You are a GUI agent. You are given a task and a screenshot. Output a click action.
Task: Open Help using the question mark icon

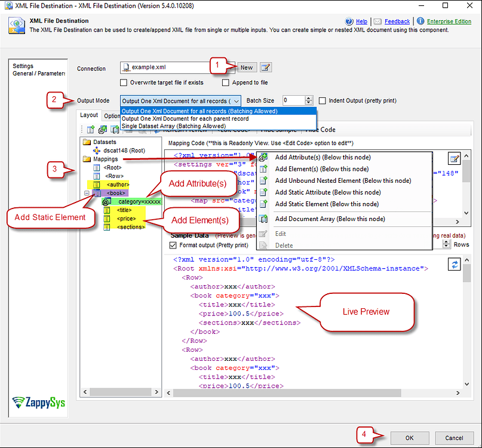pyautogui.click(x=348, y=22)
